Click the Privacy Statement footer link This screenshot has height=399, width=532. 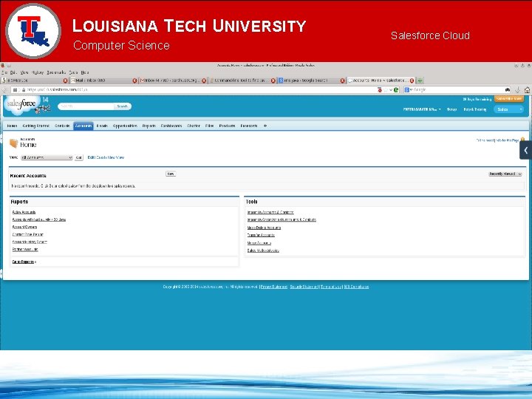pyautogui.click(x=274, y=287)
